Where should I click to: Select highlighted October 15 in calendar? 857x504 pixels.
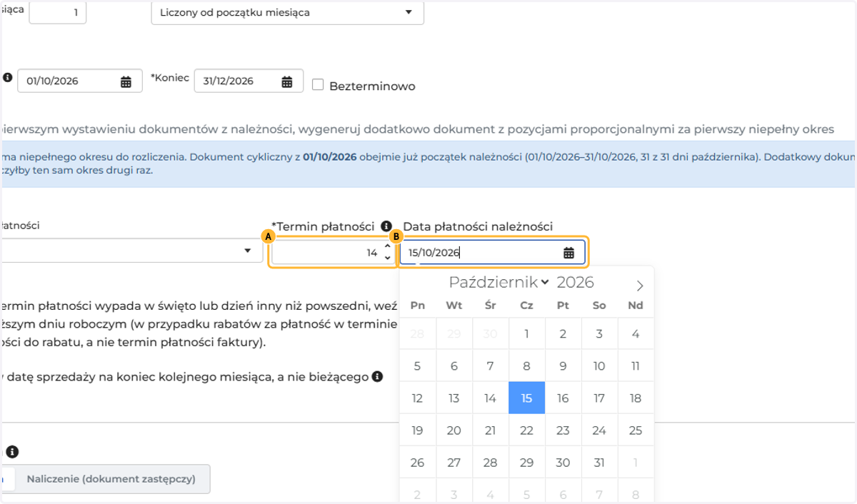pos(526,398)
